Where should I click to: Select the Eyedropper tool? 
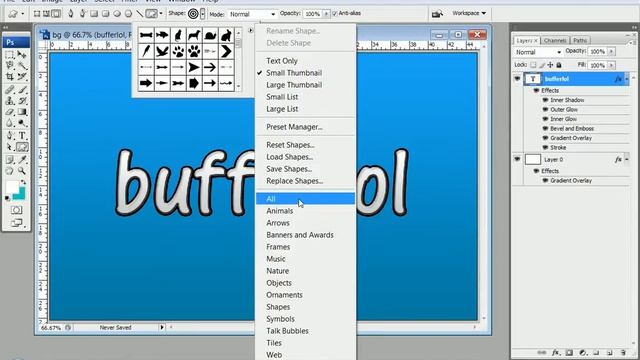(22, 160)
